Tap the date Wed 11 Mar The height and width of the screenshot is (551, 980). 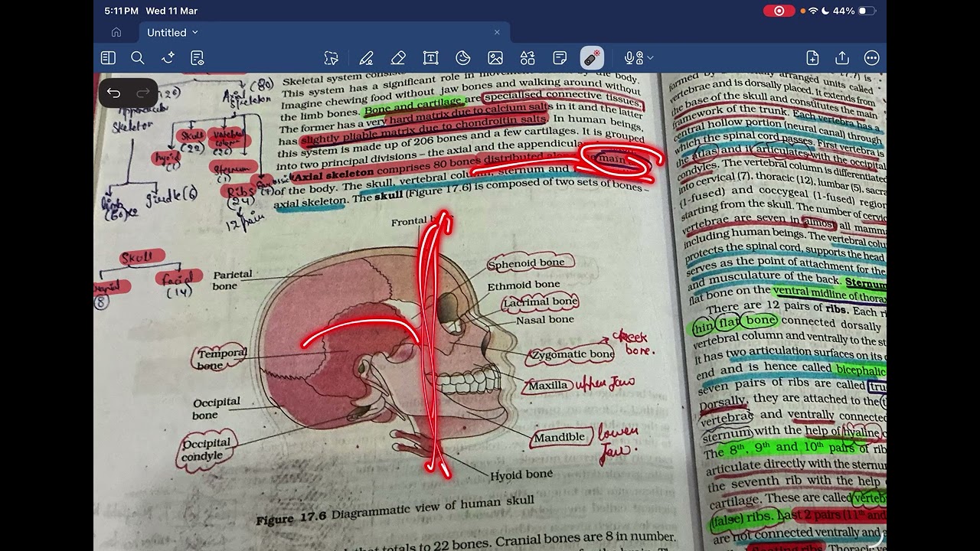pos(171,11)
